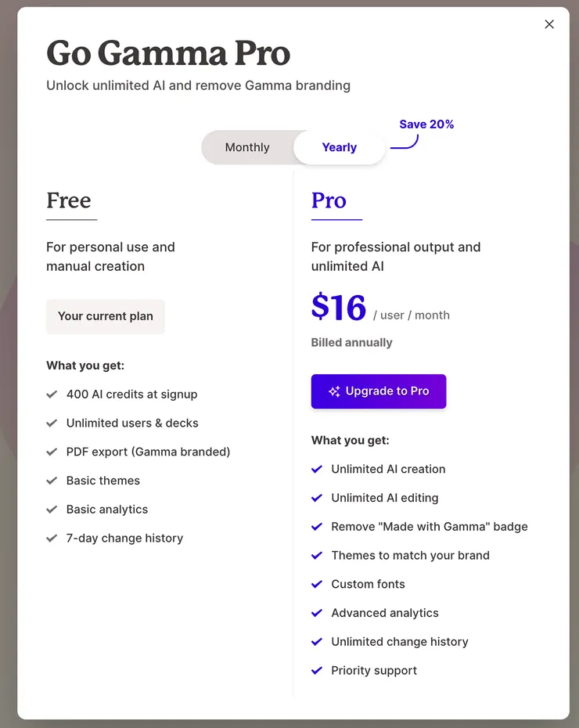This screenshot has height=728, width=579.
Task: Click the checkmark next to Advanced analytics
Action: click(x=317, y=613)
